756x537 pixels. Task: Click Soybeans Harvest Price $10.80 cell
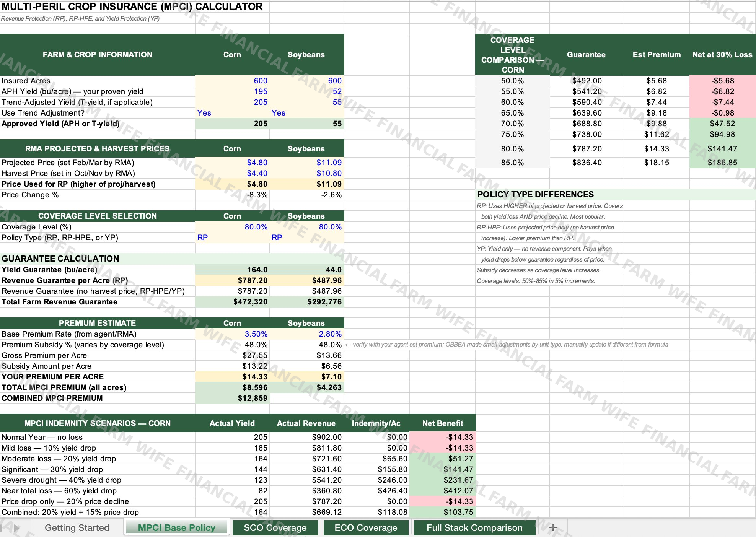[x=307, y=173]
